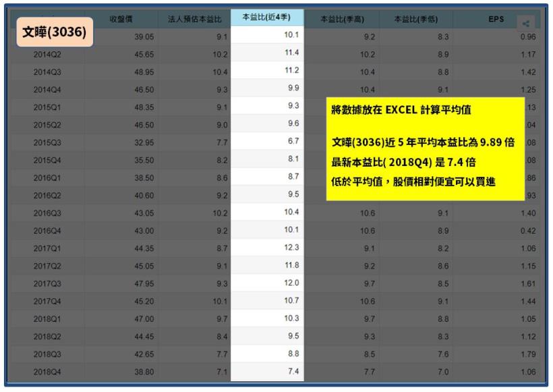This screenshot has width=553, height=392.
Task: Select estimated P/E 7.1 in the 2018Q4 row
Action: 222,372
